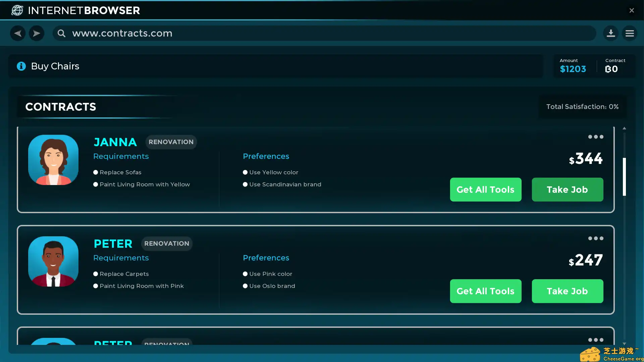Take Job for Janna's contract
The width and height of the screenshot is (644, 362).
[567, 190]
